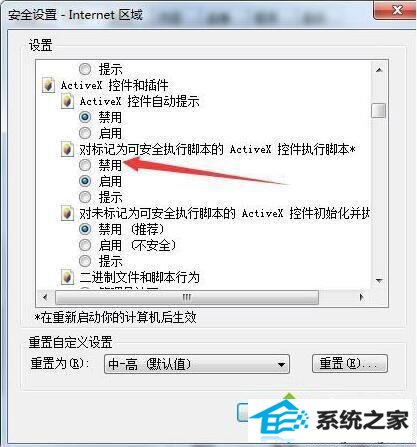
Task: Click icon beside 对标记为可安全执行脚本的 ActiveX 控件执行脚本
Action: click(67, 149)
